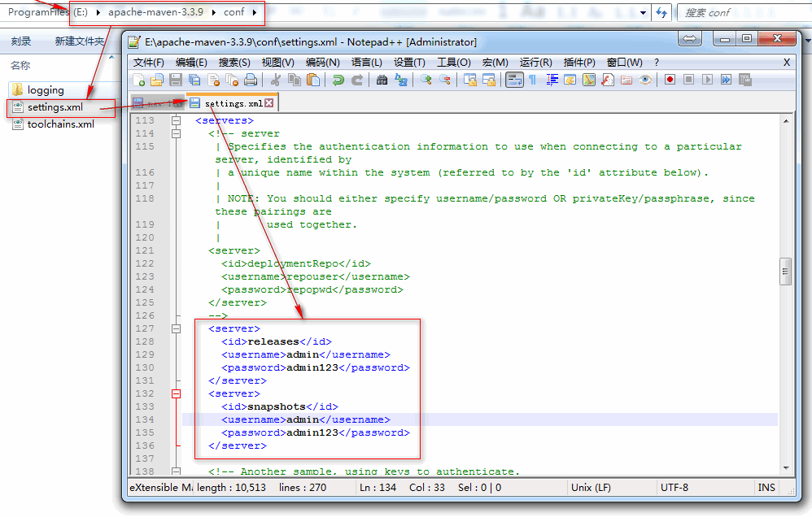Click the Paste clipboard icon
812x517 pixels.
[x=312, y=80]
